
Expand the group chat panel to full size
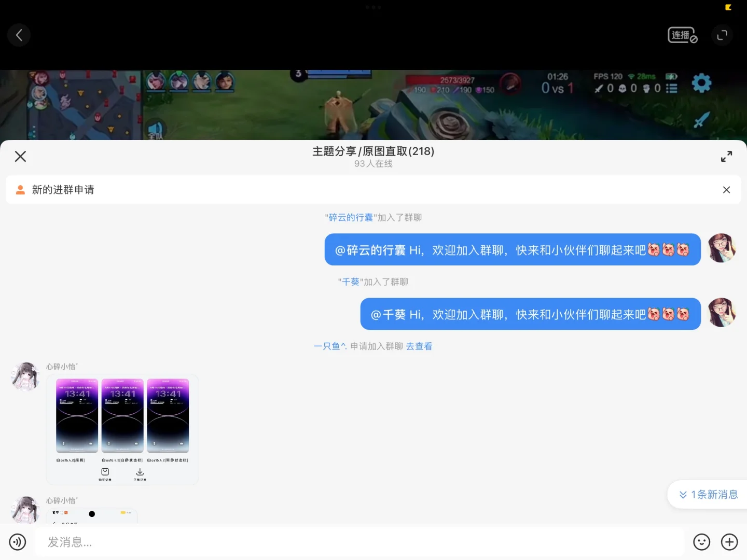pos(727,156)
